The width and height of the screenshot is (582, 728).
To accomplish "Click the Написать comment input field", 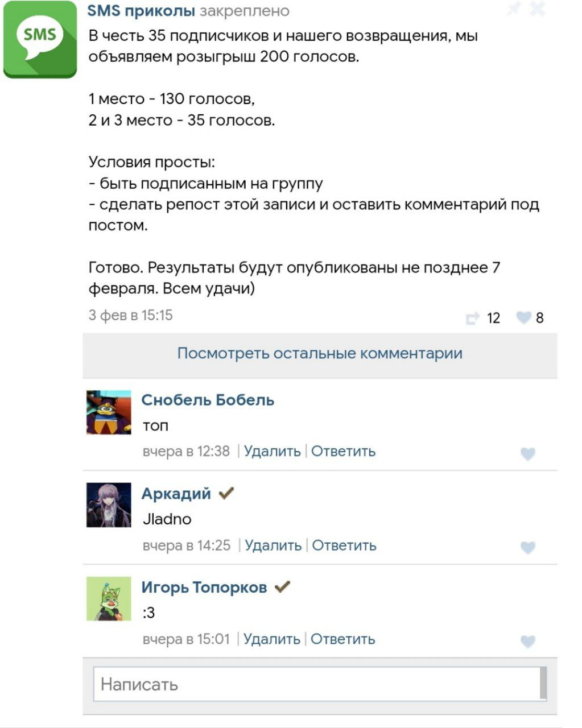I will pyautogui.click(x=316, y=684).
